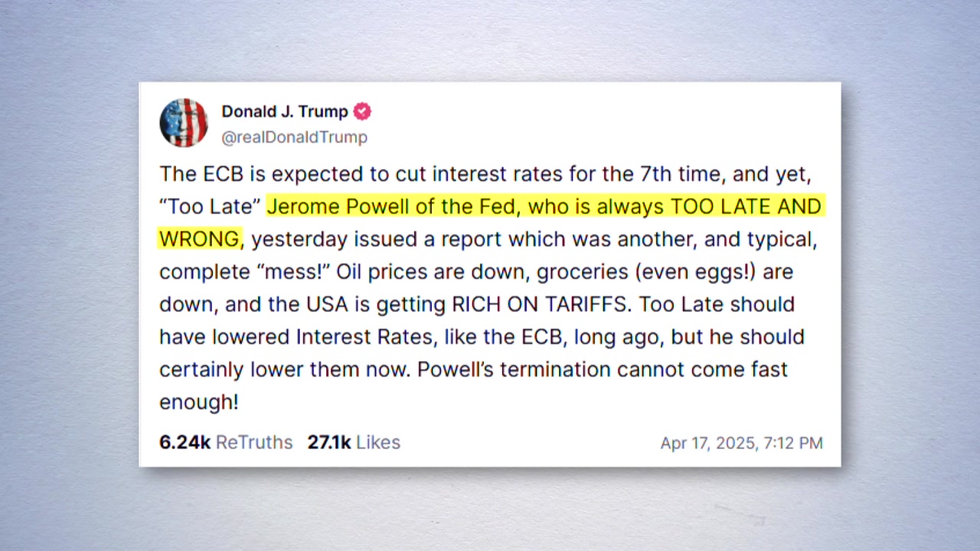Click Donald J. Trump's profile avatar
Screen dimensions: 980x551
[x=184, y=122]
